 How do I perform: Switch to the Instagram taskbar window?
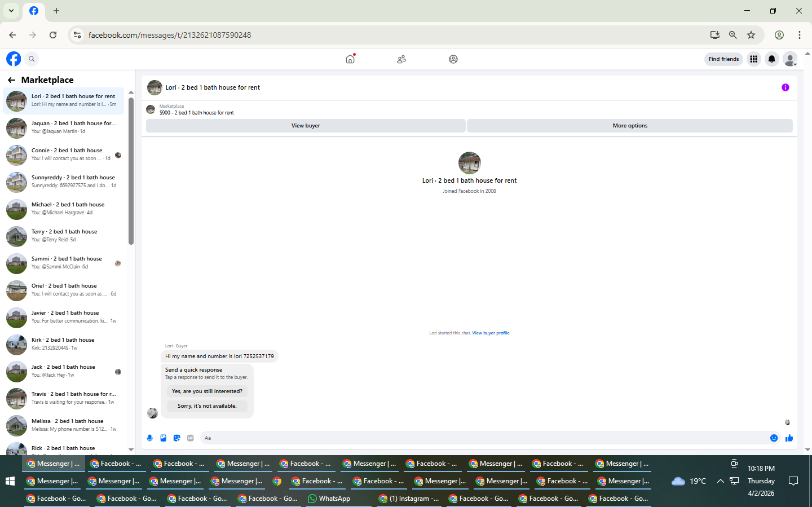409,499
